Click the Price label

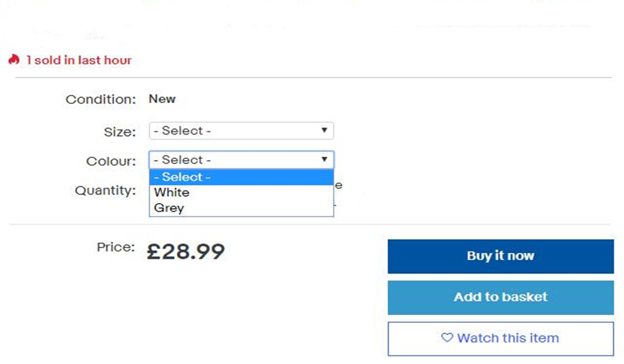click(x=115, y=247)
